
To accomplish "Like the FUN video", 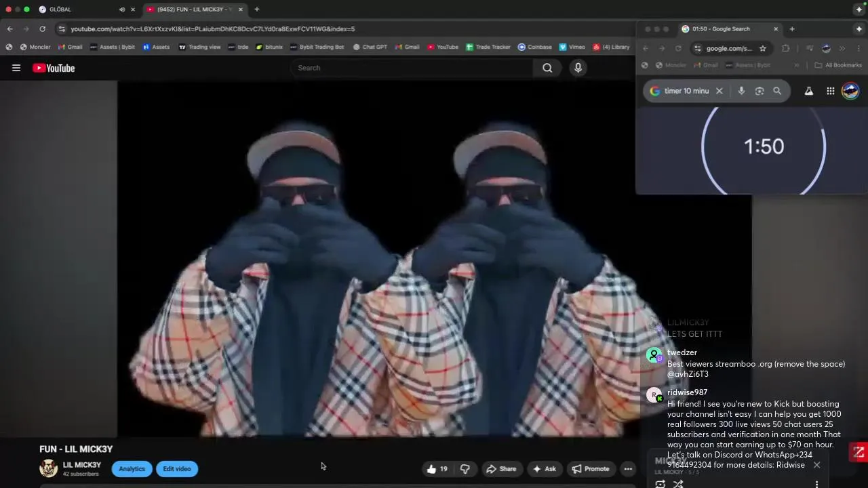I will [437, 469].
